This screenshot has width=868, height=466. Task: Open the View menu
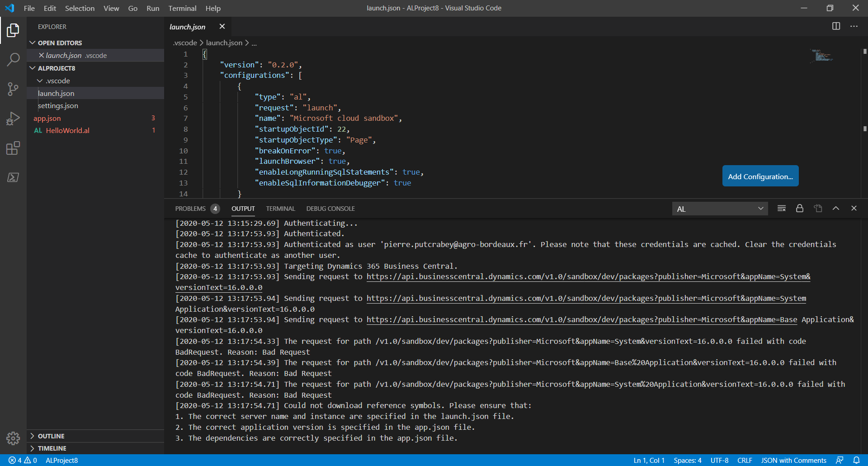click(x=111, y=8)
